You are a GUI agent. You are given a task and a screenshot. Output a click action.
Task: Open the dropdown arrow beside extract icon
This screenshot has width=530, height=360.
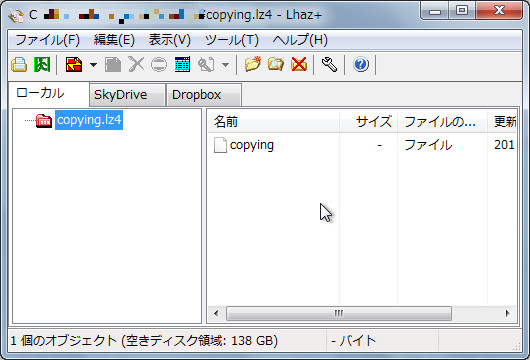(93, 64)
